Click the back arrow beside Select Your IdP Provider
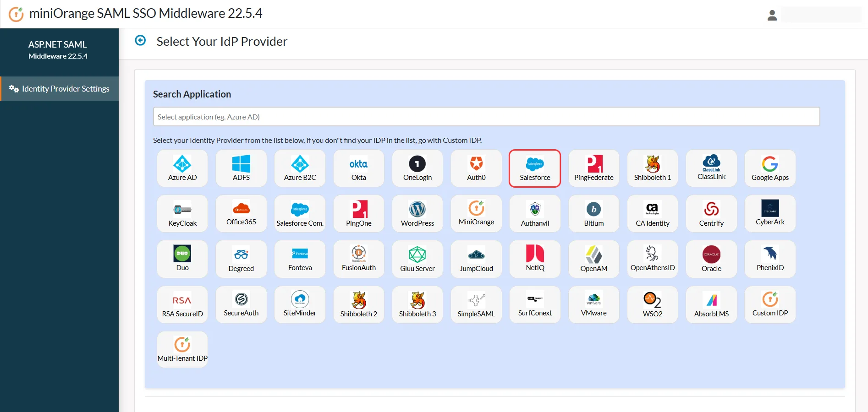868x412 pixels. point(140,41)
